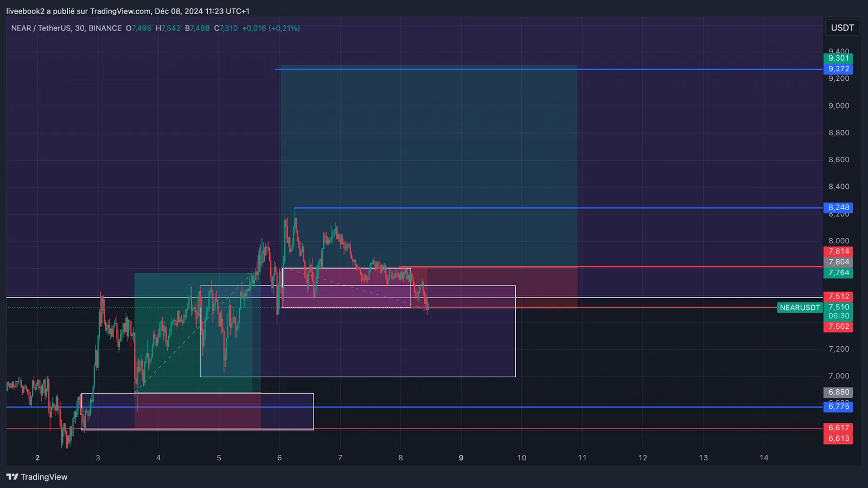Click the red 6,617 price label

(838, 428)
